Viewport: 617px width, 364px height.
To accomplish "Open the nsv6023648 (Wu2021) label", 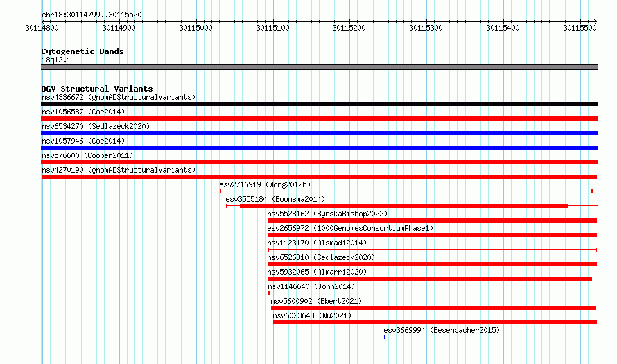I will (312, 315).
